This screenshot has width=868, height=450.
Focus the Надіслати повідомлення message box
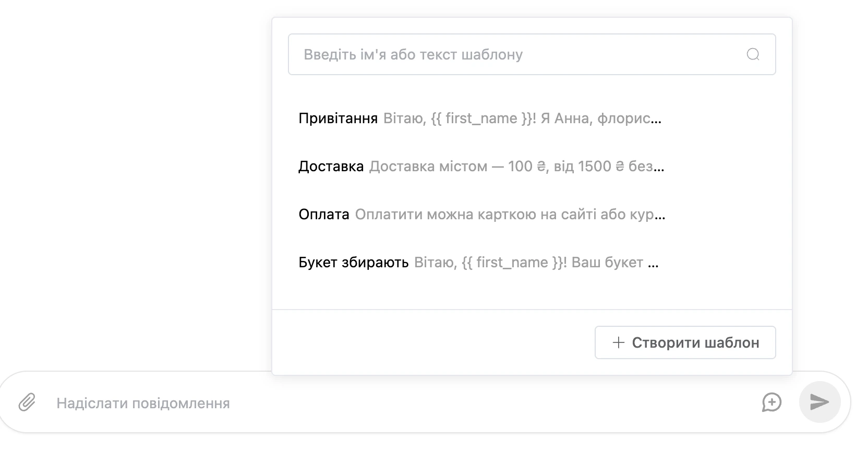coord(402,403)
